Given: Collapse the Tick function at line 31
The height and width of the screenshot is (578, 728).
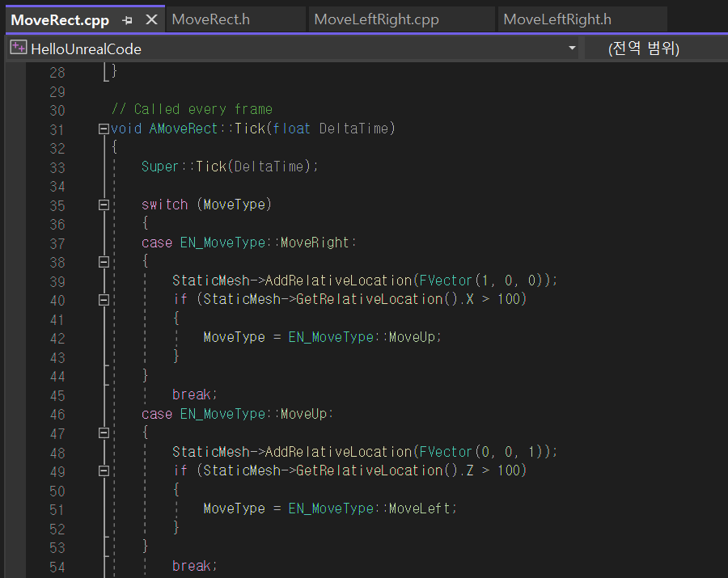Looking at the screenshot, I should click(104, 129).
